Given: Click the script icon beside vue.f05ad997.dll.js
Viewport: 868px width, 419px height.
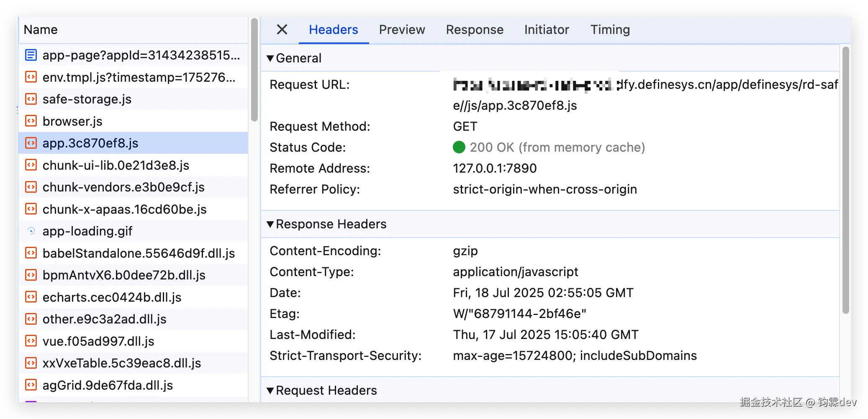Looking at the screenshot, I should (x=31, y=341).
